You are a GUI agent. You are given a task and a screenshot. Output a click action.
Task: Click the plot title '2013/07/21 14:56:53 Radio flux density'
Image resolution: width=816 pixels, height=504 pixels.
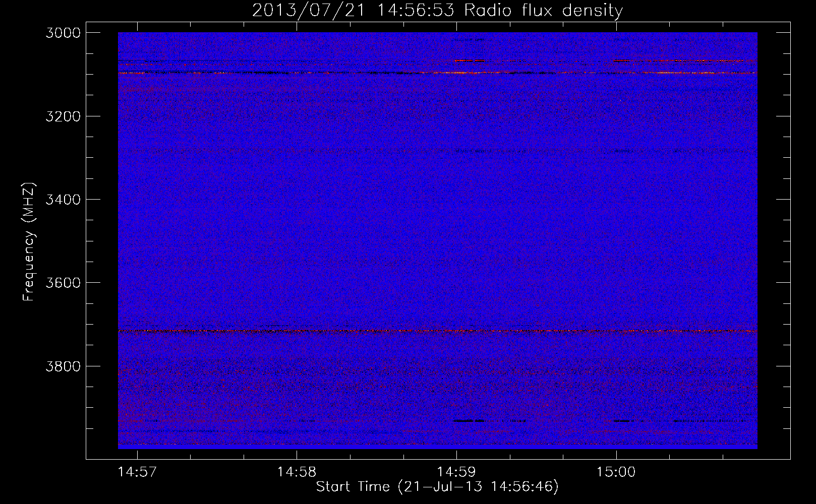pyautogui.click(x=437, y=10)
